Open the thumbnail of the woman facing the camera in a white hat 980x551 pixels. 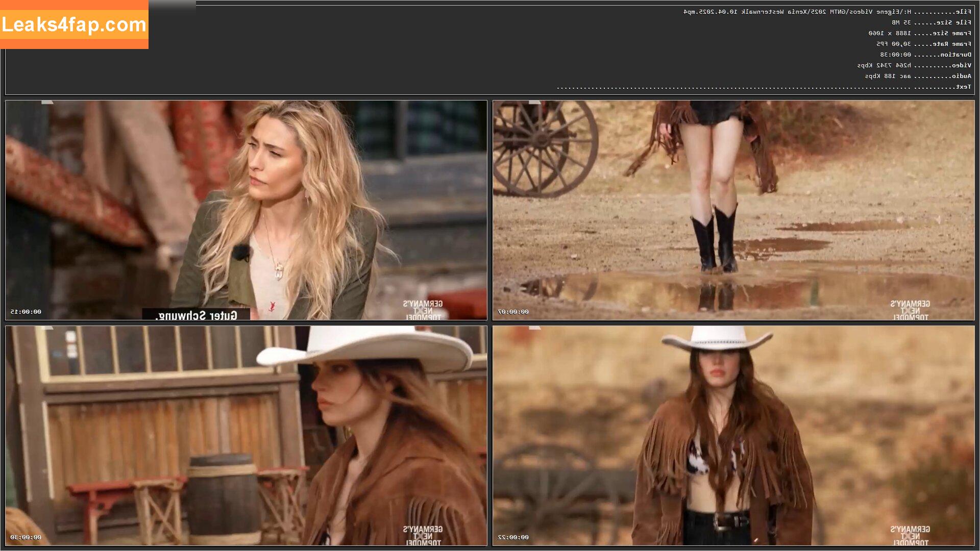pyautogui.click(x=733, y=436)
